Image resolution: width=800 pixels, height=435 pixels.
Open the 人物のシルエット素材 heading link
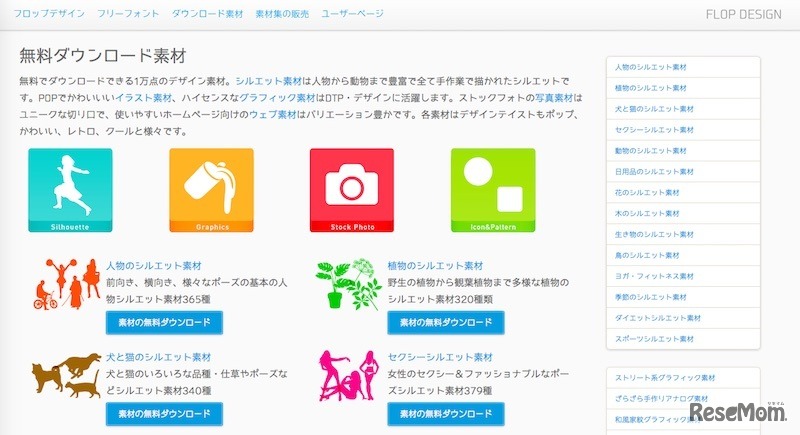click(154, 266)
